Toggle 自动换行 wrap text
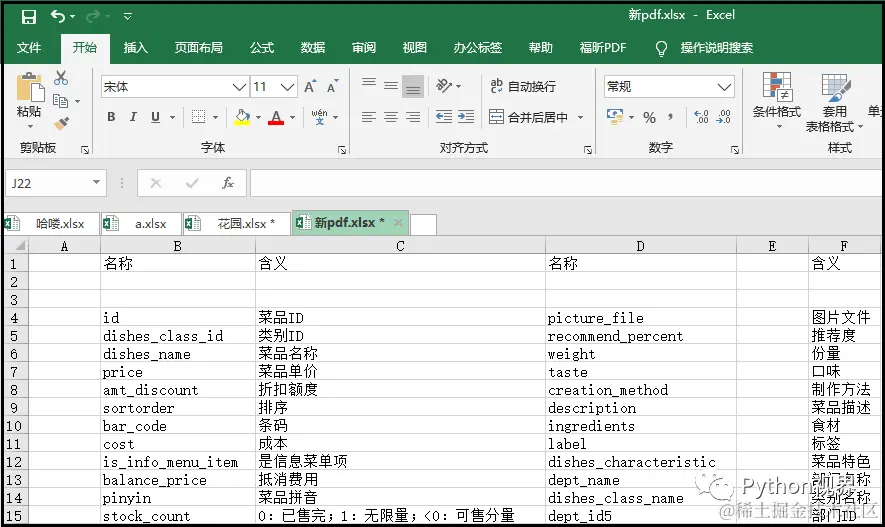This screenshot has width=885, height=527. [x=523, y=86]
